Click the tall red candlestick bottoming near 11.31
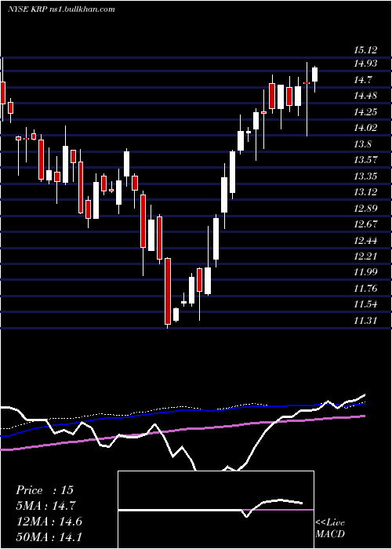392x549 pixels. coord(168,291)
